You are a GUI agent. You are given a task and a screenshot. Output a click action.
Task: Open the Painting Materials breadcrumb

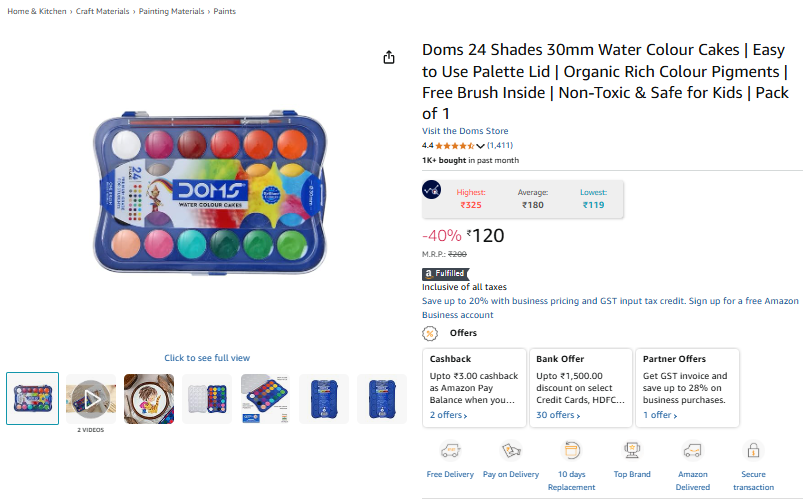(174, 11)
